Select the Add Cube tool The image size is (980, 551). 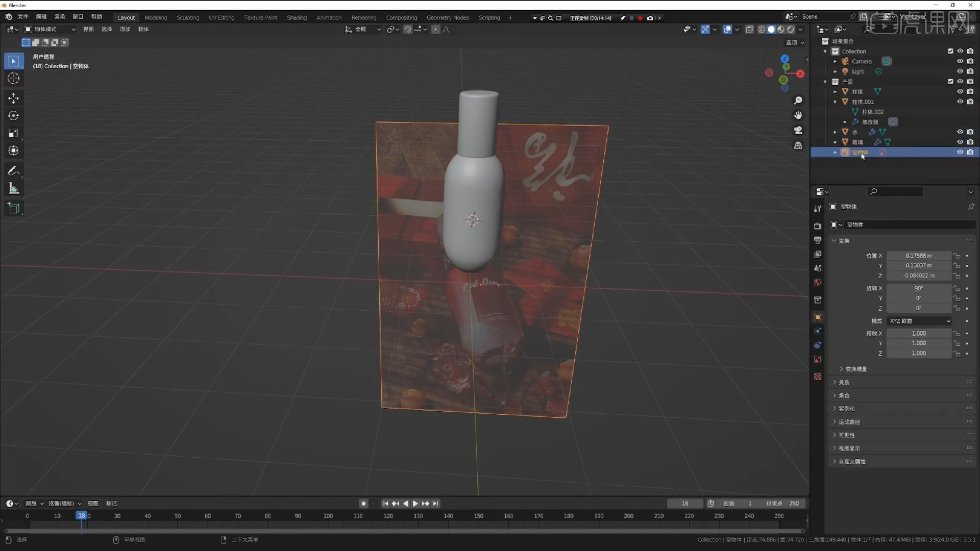pos(14,208)
